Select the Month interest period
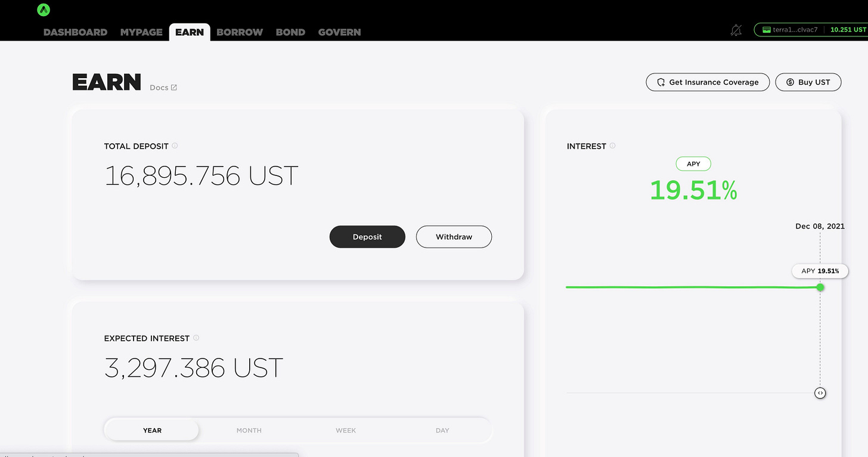 click(x=249, y=430)
